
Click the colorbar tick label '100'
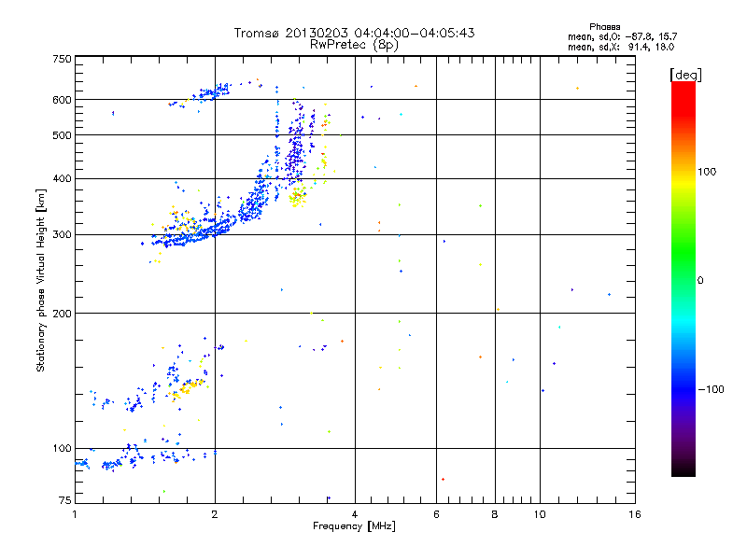point(707,172)
